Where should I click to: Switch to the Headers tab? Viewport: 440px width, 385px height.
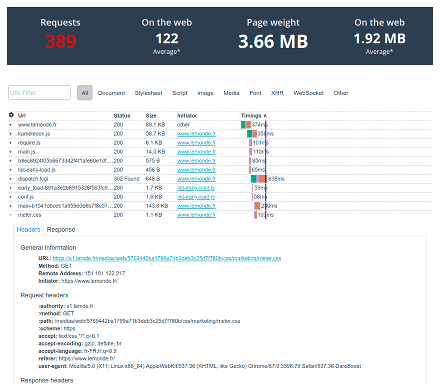coord(28,230)
